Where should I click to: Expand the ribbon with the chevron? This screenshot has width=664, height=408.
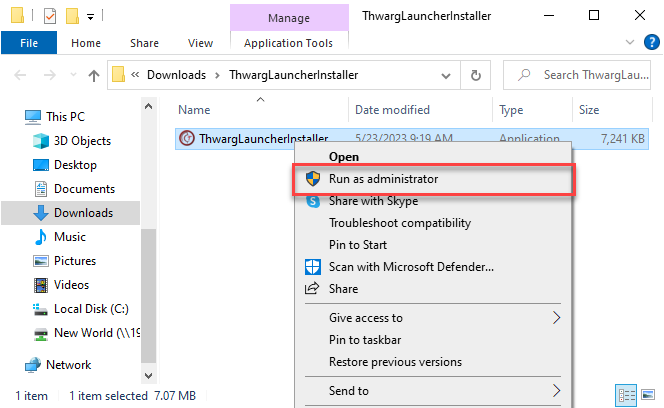629,43
